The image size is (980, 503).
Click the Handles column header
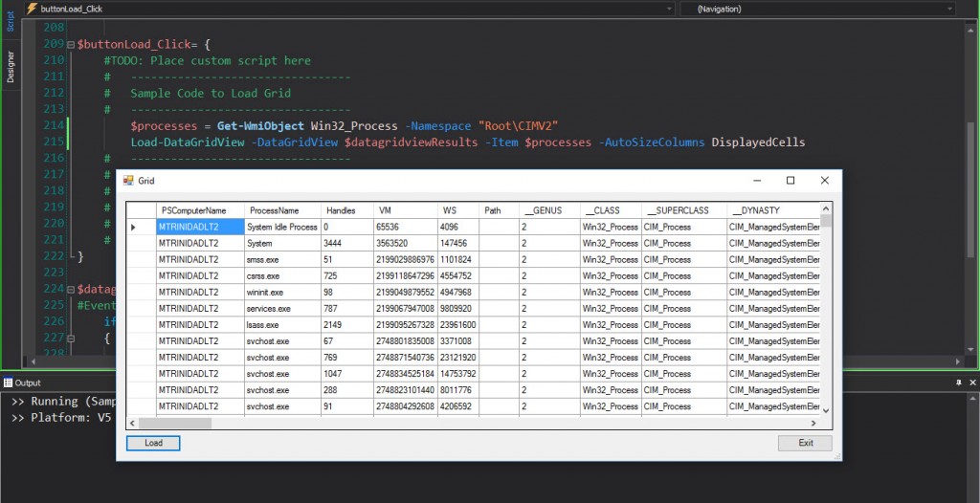pos(346,210)
